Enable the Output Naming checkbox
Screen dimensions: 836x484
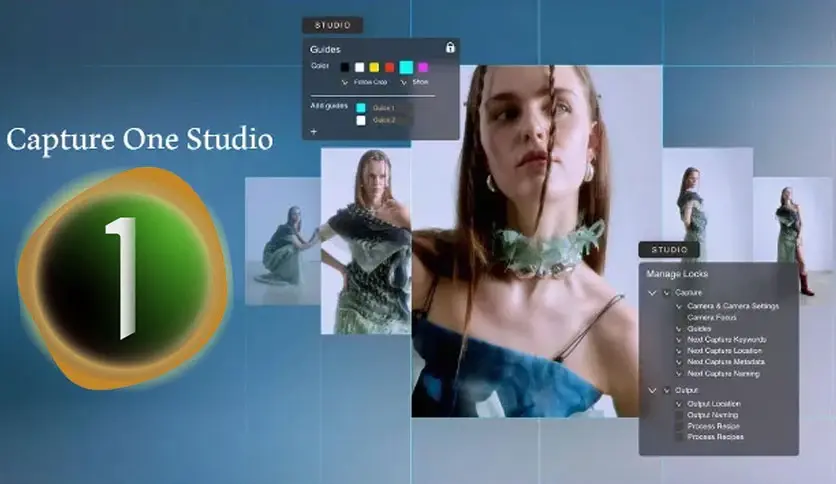(x=679, y=415)
